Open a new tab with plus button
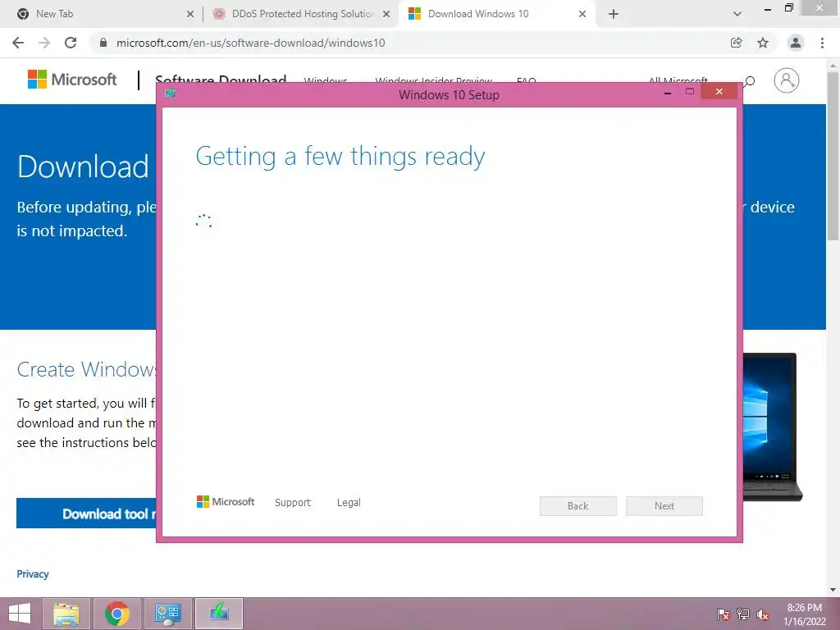Viewport: 840px width, 630px height. (614, 14)
